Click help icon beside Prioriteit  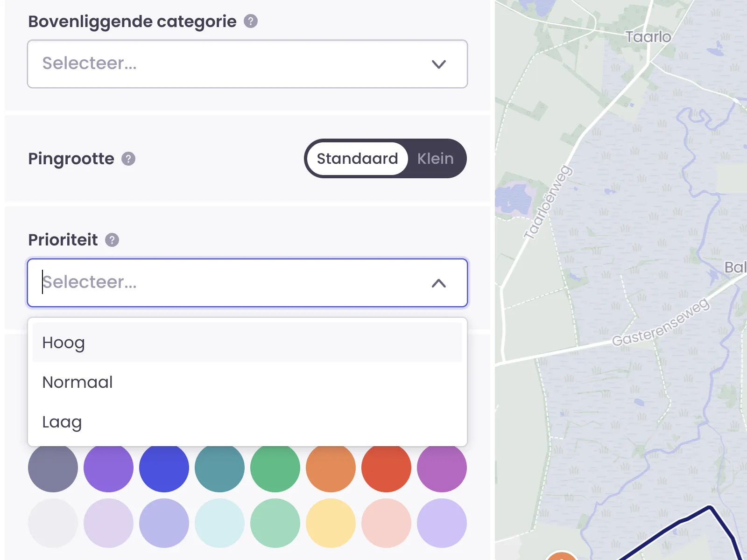pyautogui.click(x=112, y=240)
